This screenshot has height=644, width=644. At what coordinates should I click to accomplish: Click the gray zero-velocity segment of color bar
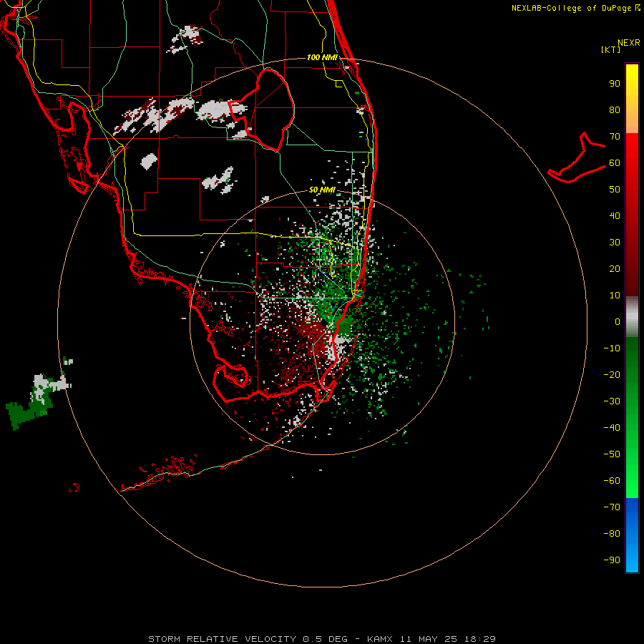point(632,317)
